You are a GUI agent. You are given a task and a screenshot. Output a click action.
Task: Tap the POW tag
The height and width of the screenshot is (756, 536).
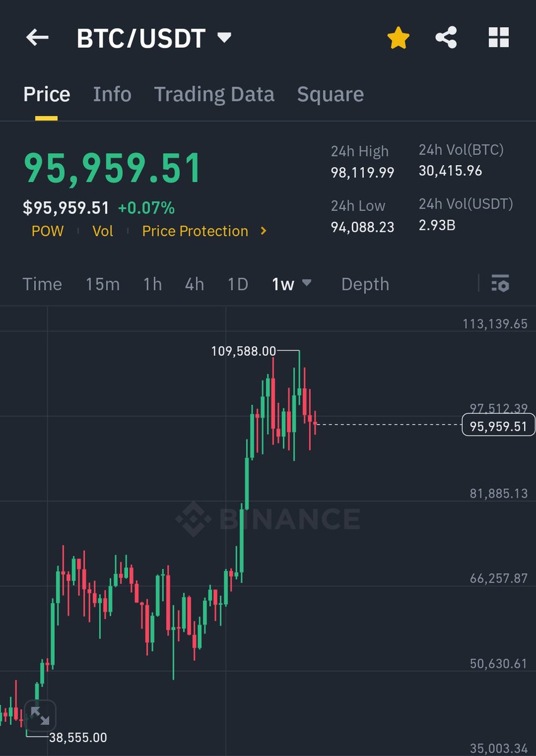point(47,231)
